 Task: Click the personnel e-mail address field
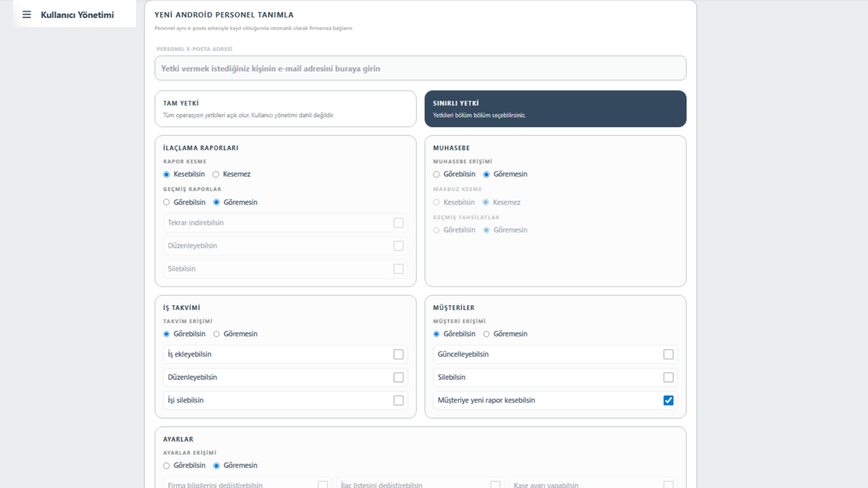(x=420, y=68)
